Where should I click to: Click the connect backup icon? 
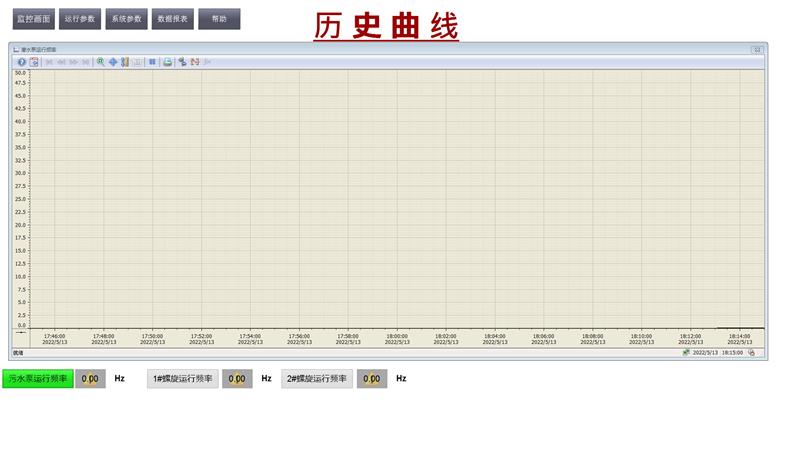point(182,62)
